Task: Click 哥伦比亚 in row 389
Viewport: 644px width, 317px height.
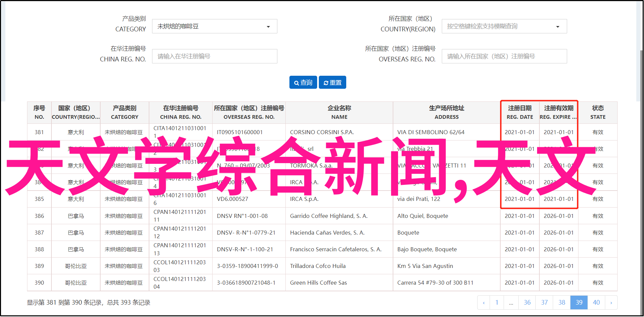Action: coord(76,266)
